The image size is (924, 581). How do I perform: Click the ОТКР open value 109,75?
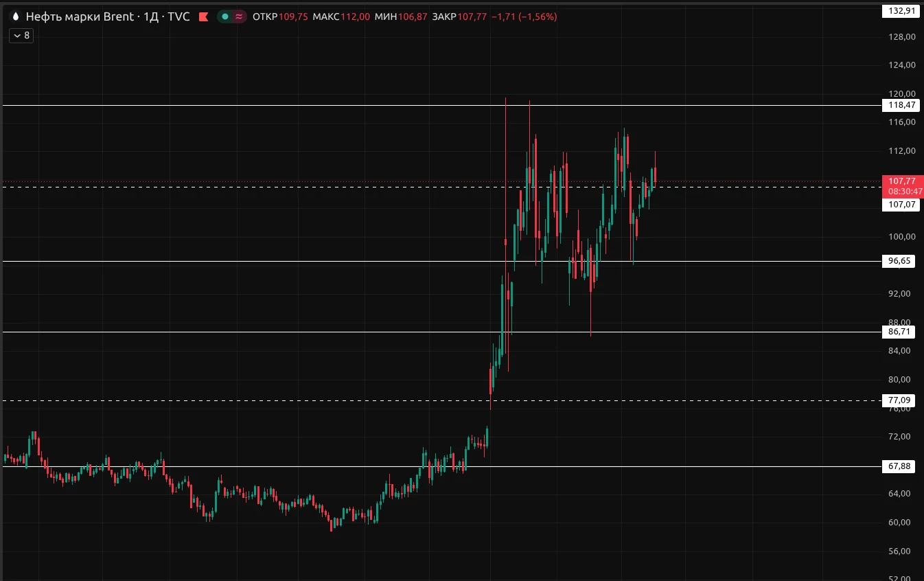(x=293, y=16)
